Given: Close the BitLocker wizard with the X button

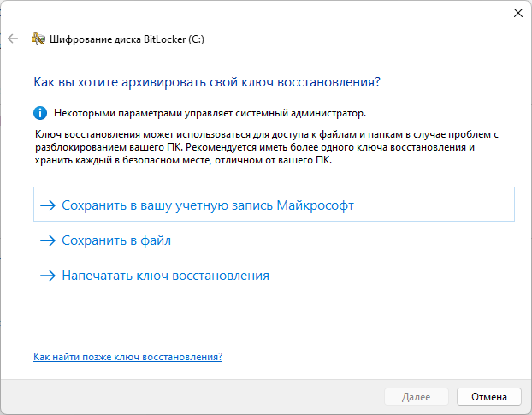Looking at the screenshot, I should coord(518,13).
